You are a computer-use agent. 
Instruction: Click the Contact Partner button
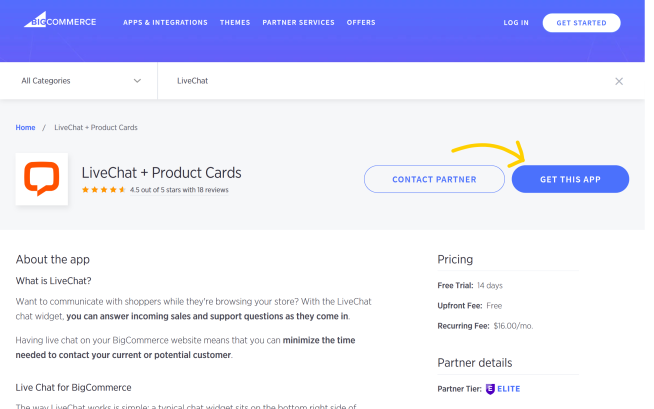point(434,179)
